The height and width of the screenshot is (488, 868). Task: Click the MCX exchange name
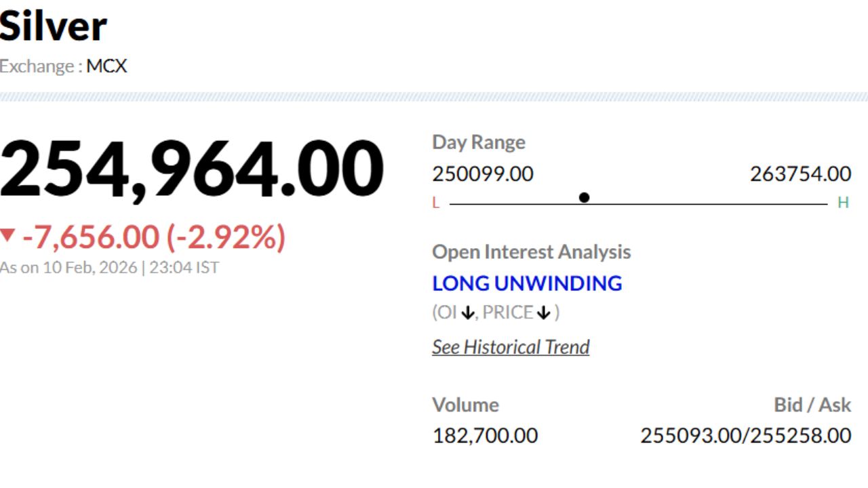(106, 66)
